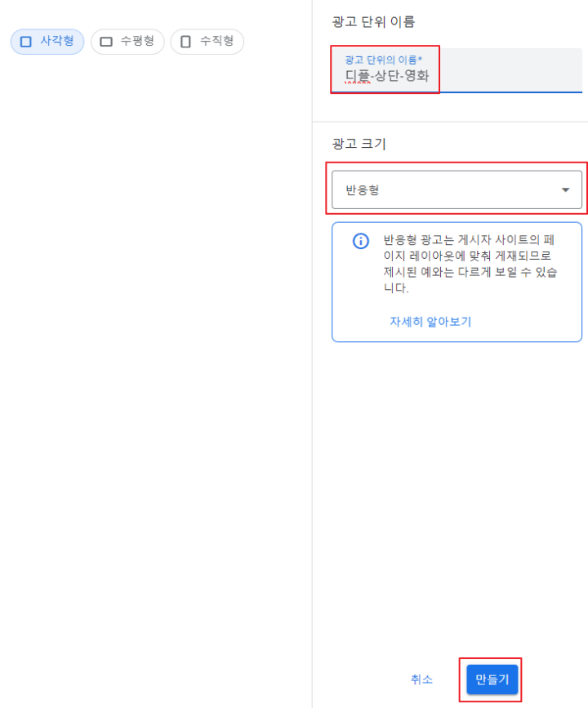Select the 수직형 shape chip
Viewport: 588px width, 708px height.
click(x=207, y=42)
